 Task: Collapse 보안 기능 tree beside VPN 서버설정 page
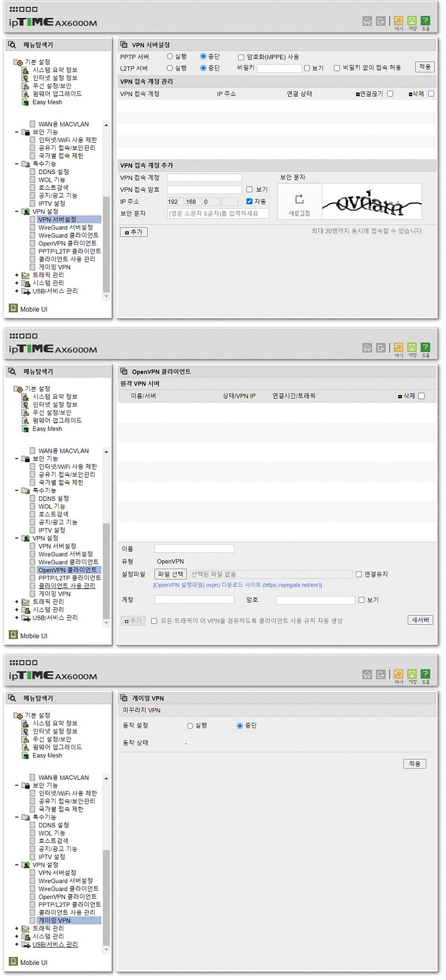tap(17, 132)
